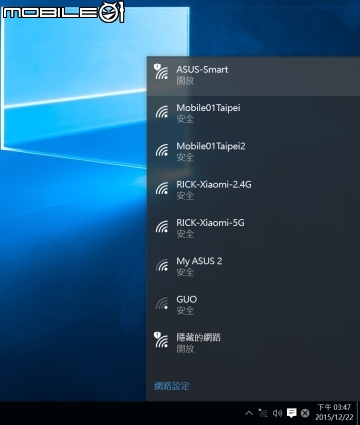Image resolution: width=360 pixels, height=425 pixels.
Task: Open the taskbar clock showing 03:47
Action: pos(334,412)
